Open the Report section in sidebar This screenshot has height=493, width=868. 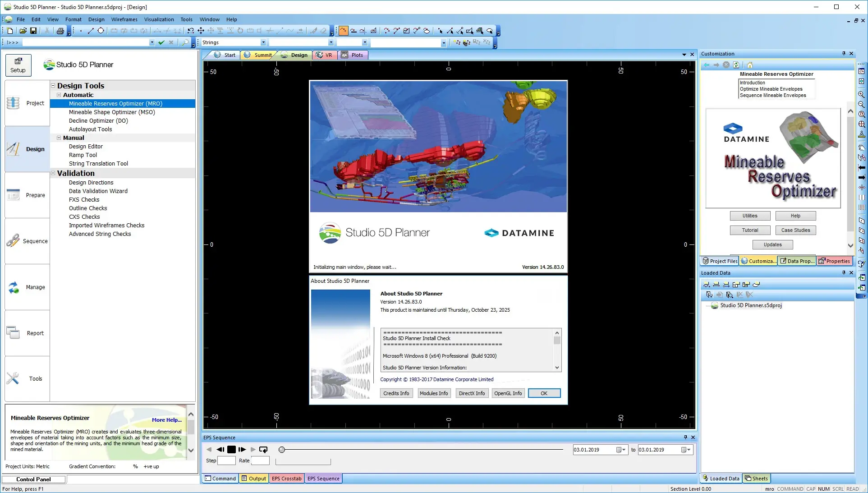coord(27,333)
